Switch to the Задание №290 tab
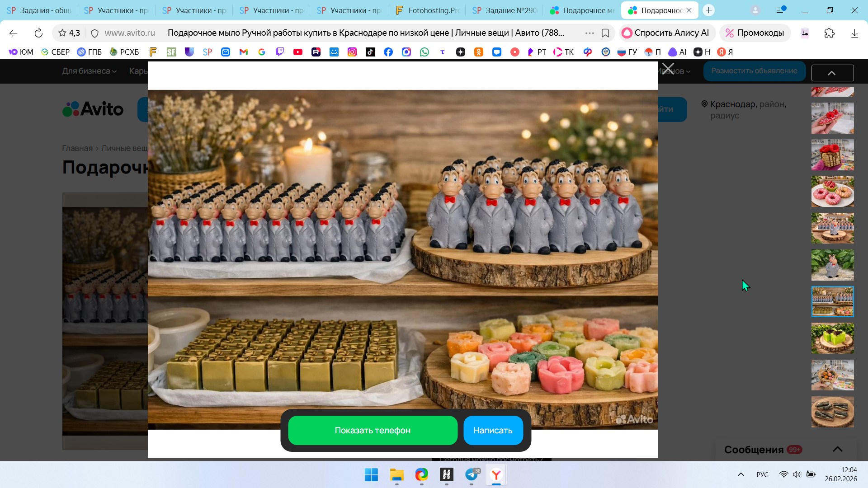Image resolution: width=868 pixels, height=488 pixels. pyautogui.click(x=505, y=10)
